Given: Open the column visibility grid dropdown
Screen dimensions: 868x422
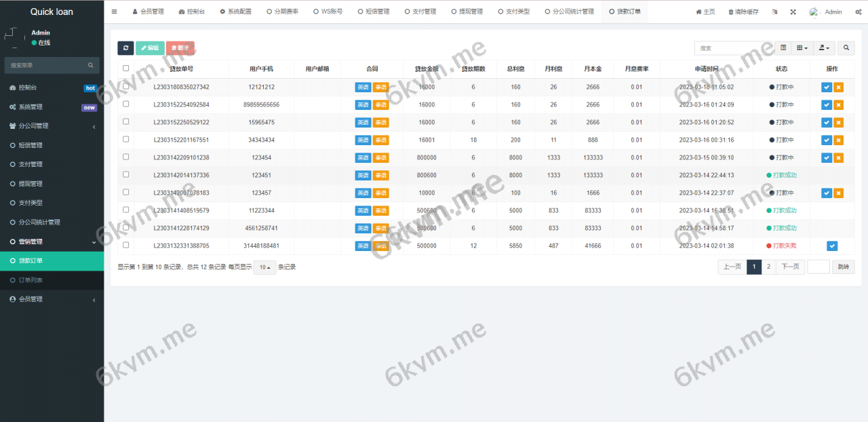Looking at the screenshot, I should click(802, 47).
